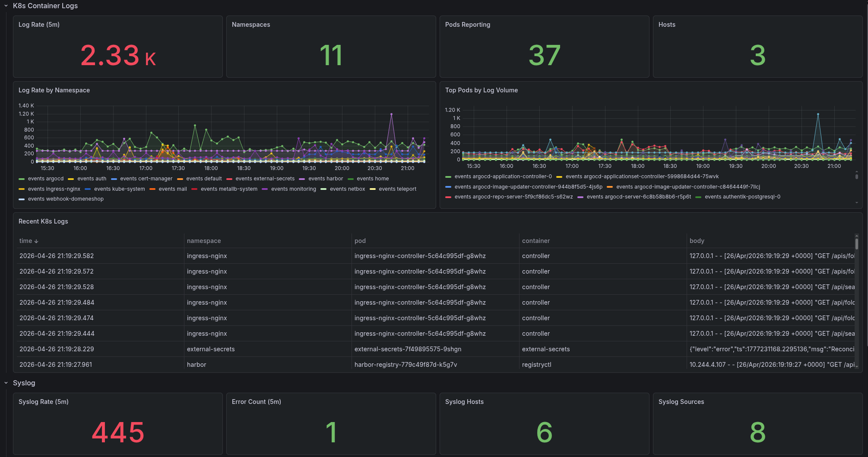Click the pod column header to sort
Screen dimensions: 868x457
click(360, 241)
